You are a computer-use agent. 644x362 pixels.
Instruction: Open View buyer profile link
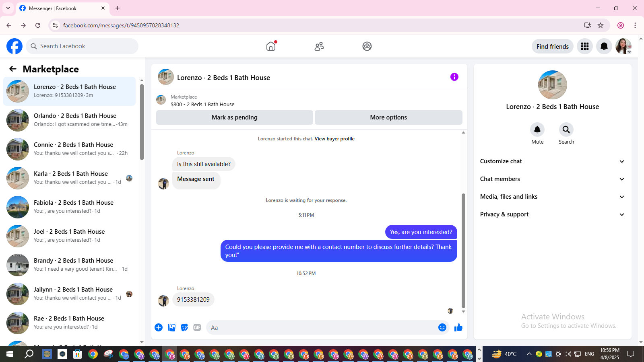334,139
